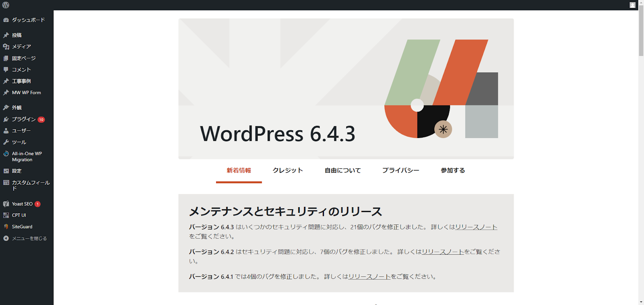Click the バージョン 6.4.2 text
This screenshot has width=644, height=305.
211,252
